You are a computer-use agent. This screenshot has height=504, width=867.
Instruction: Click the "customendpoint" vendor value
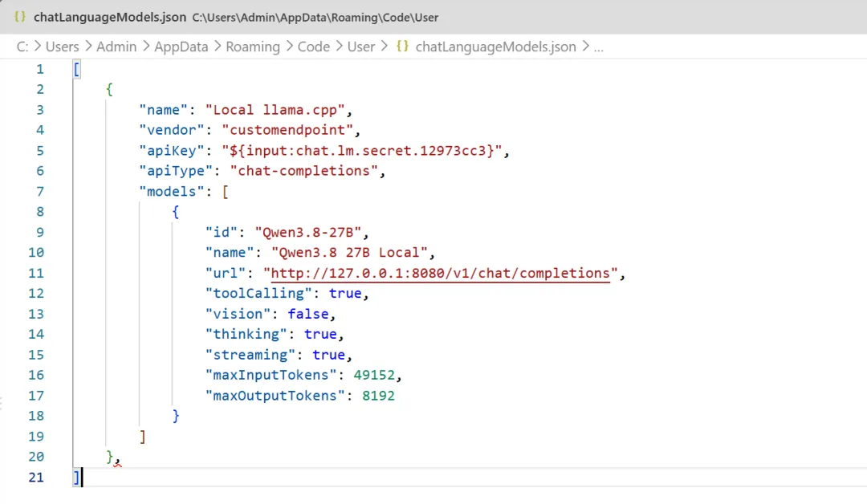[287, 130]
